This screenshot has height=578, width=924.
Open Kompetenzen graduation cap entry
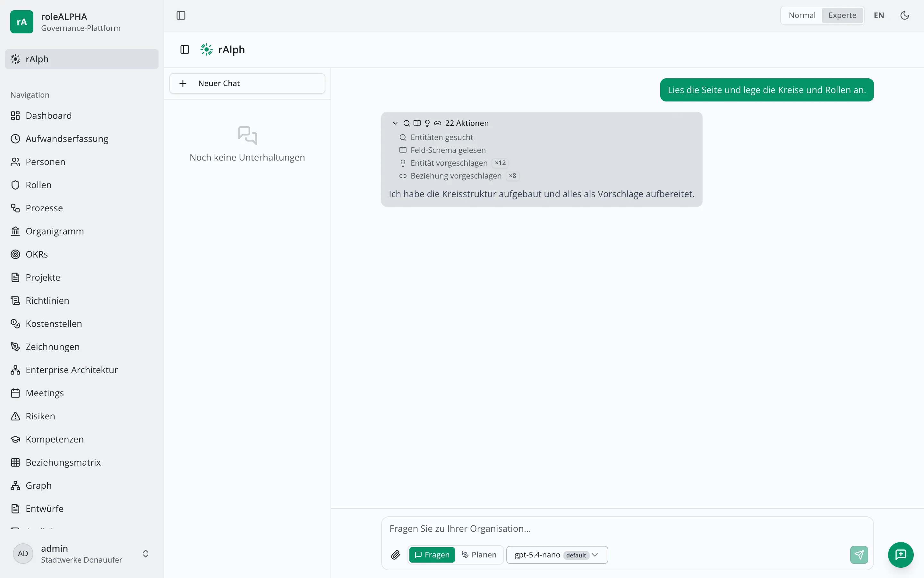coord(82,439)
